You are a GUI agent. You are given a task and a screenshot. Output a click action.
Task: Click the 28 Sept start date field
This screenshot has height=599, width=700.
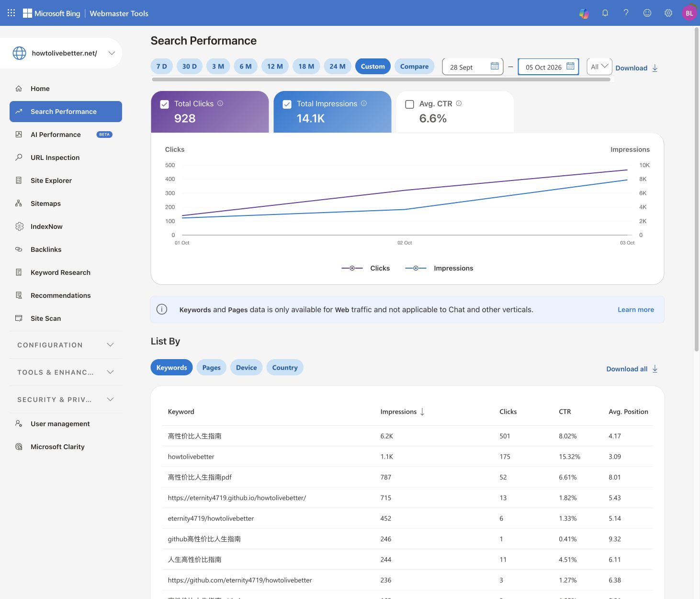click(473, 67)
